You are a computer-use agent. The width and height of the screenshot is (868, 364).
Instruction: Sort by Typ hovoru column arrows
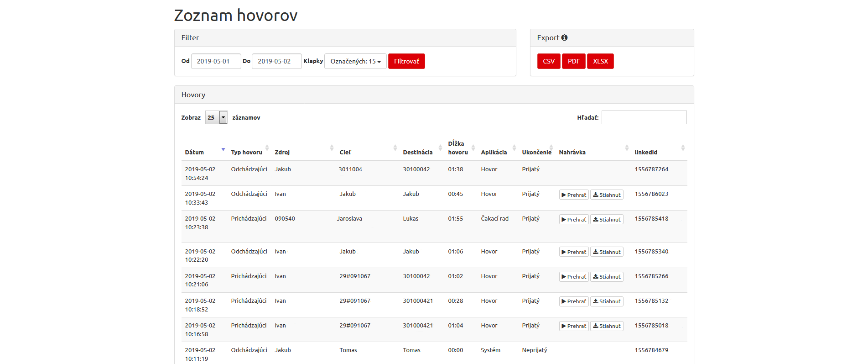[267, 148]
